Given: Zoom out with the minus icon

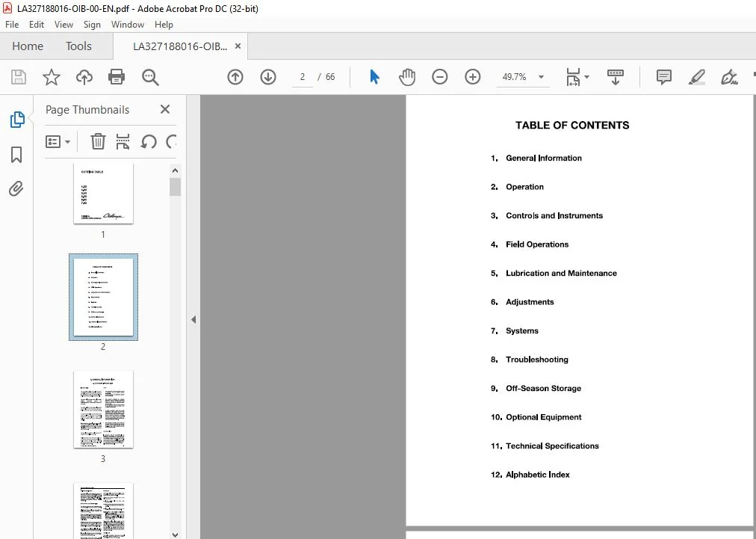Looking at the screenshot, I should [x=440, y=77].
